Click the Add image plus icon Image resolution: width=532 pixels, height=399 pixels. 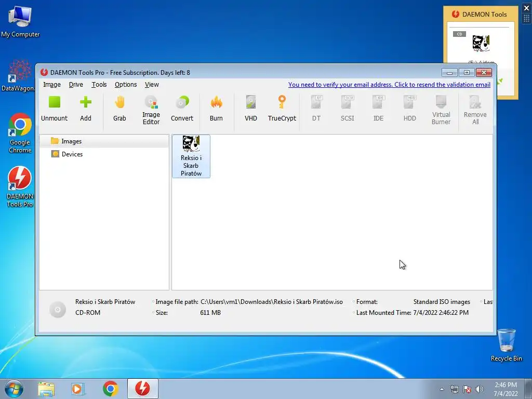[x=86, y=109]
